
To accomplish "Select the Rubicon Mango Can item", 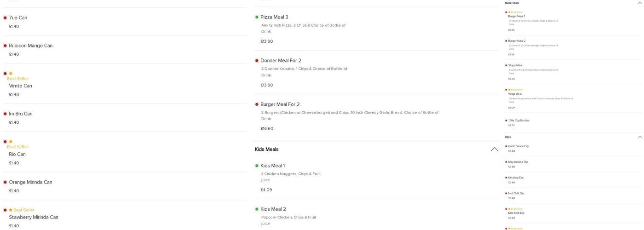I will coord(31,46).
